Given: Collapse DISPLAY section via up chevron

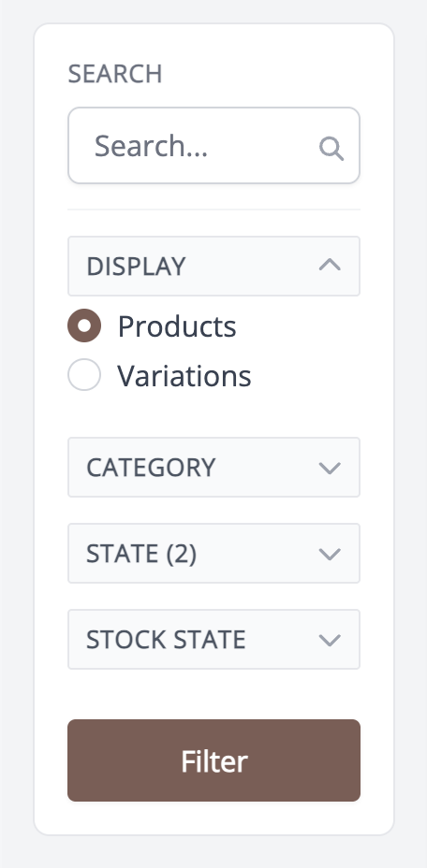Looking at the screenshot, I should pos(330,266).
